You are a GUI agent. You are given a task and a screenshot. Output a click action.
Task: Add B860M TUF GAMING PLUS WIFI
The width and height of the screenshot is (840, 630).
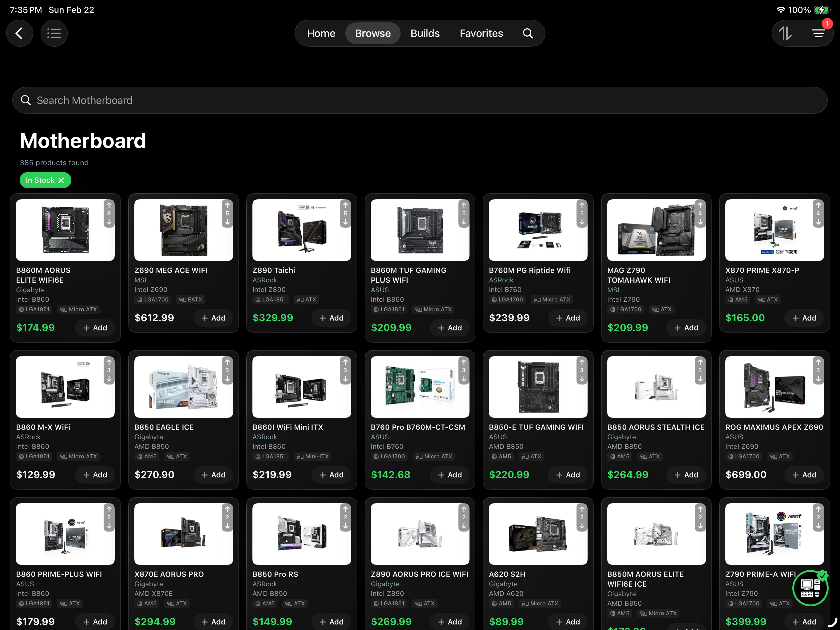(450, 328)
